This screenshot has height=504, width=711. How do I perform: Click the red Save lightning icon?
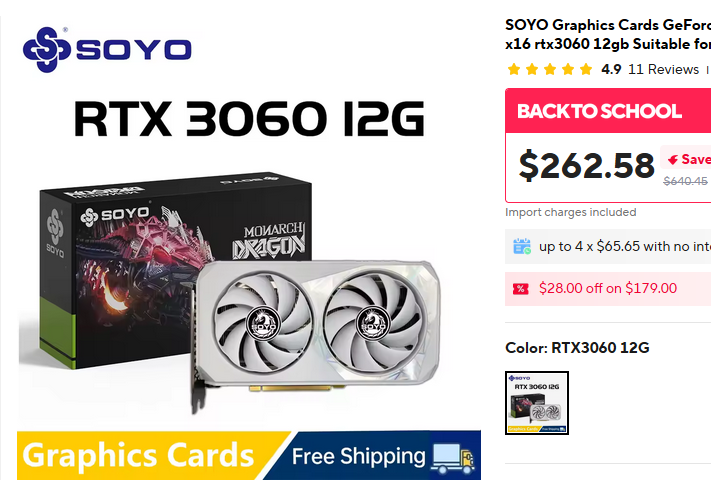(x=673, y=160)
